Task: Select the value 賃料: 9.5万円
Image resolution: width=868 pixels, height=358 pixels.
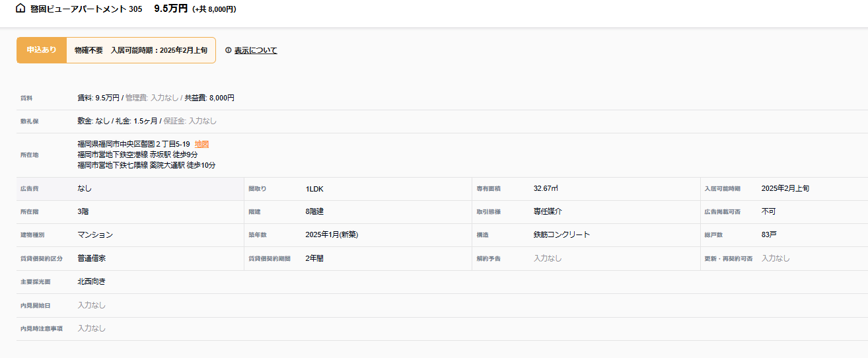Action: [98, 98]
